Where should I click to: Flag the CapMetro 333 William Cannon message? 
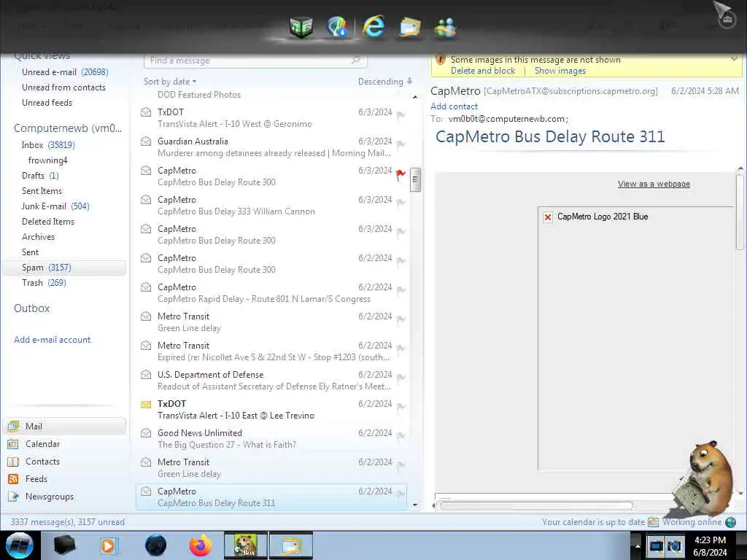coord(401,203)
